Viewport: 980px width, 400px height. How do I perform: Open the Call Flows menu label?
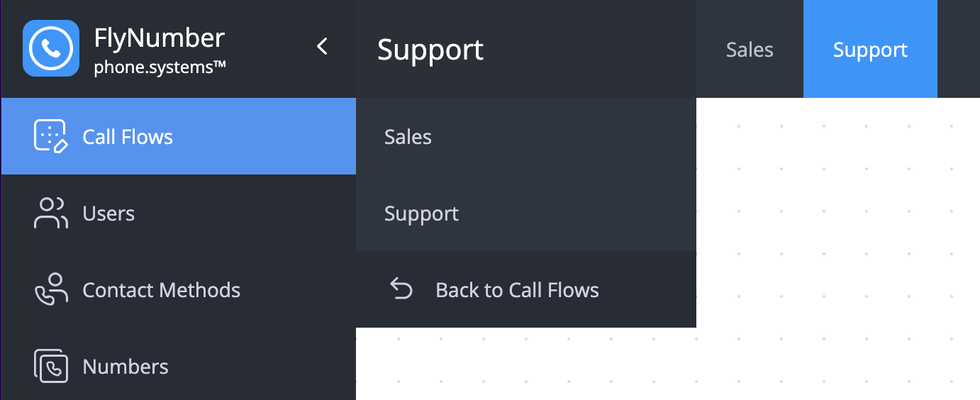[x=128, y=137]
